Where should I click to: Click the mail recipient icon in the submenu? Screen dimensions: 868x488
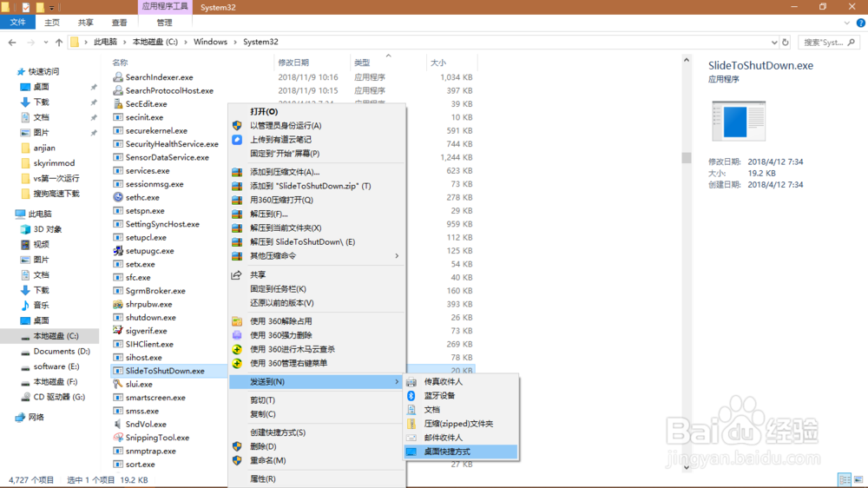point(411,438)
